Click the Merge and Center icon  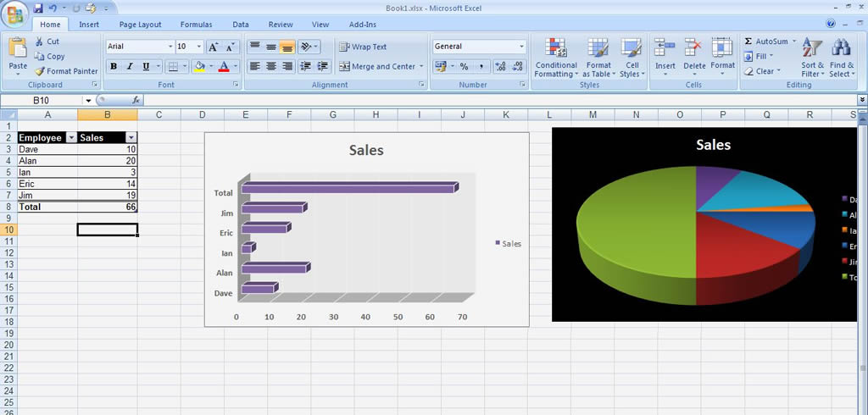point(344,66)
